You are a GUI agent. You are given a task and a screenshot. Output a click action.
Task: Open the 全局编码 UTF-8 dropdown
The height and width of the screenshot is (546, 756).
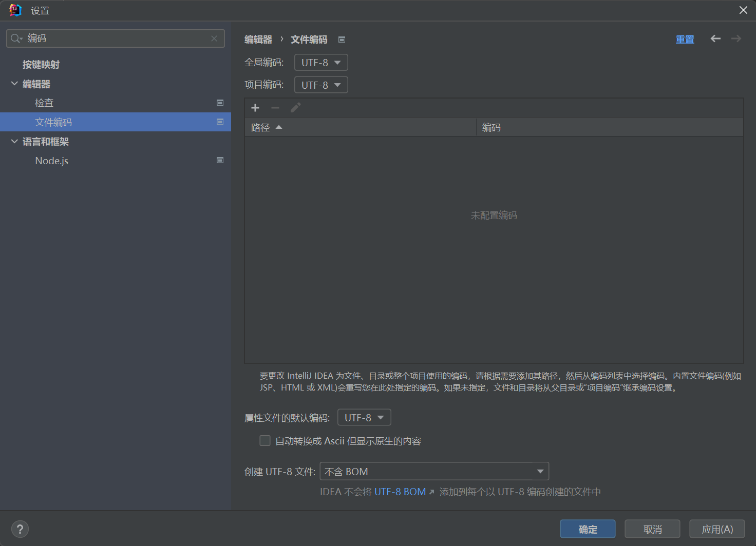321,63
